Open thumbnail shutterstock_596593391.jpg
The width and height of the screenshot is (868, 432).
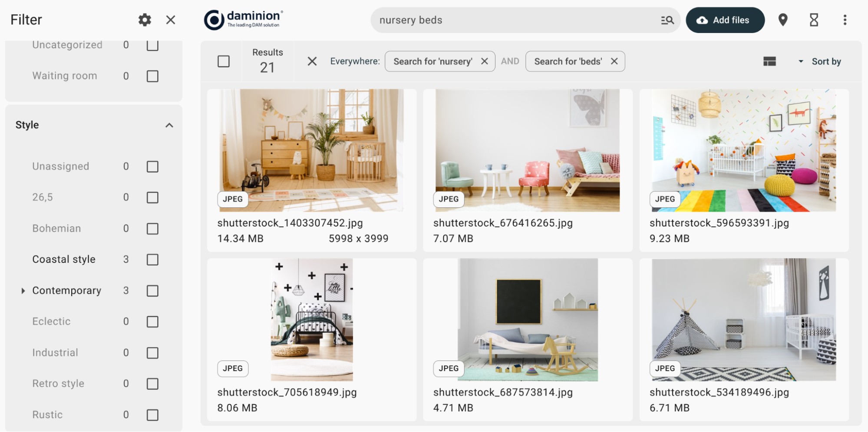coord(743,150)
